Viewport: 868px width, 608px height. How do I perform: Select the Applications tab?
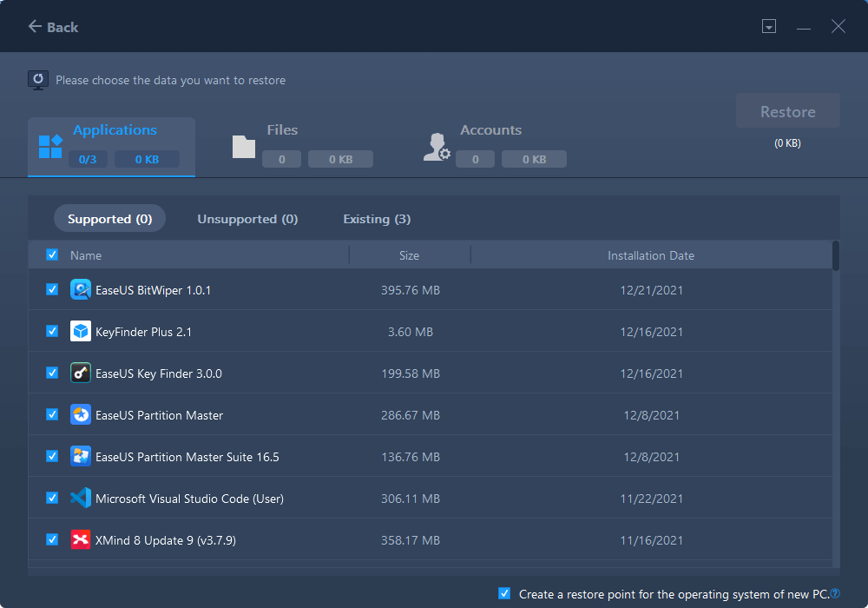[x=111, y=146]
